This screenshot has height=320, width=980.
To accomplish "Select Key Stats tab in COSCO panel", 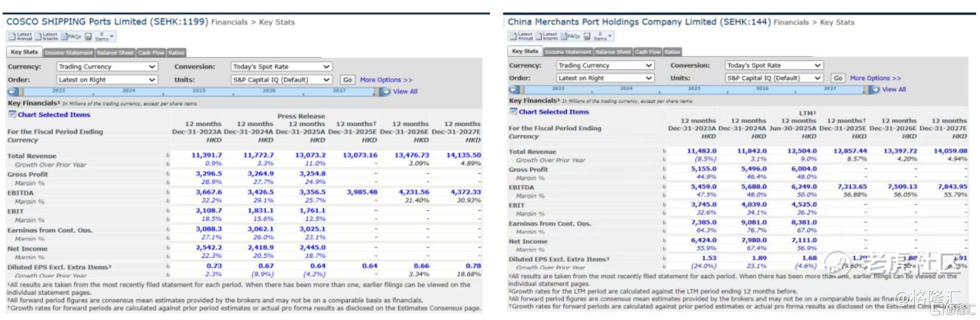I will pos(24,52).
